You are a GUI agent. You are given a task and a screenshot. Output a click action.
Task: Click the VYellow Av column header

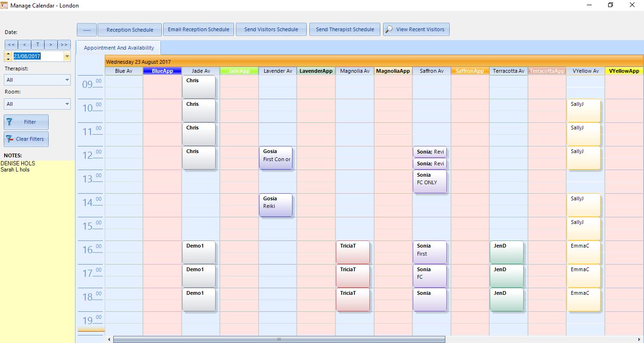pos(585,71)
